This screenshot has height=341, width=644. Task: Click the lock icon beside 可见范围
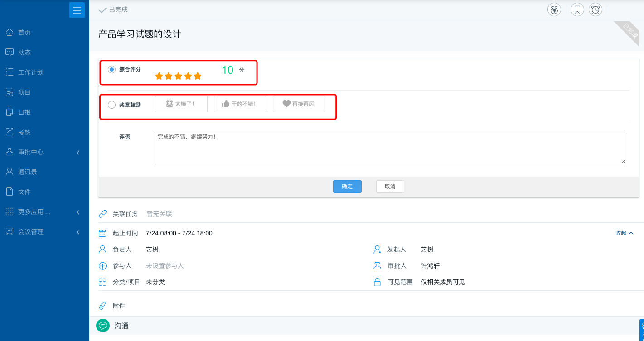(x=377, y=282)
